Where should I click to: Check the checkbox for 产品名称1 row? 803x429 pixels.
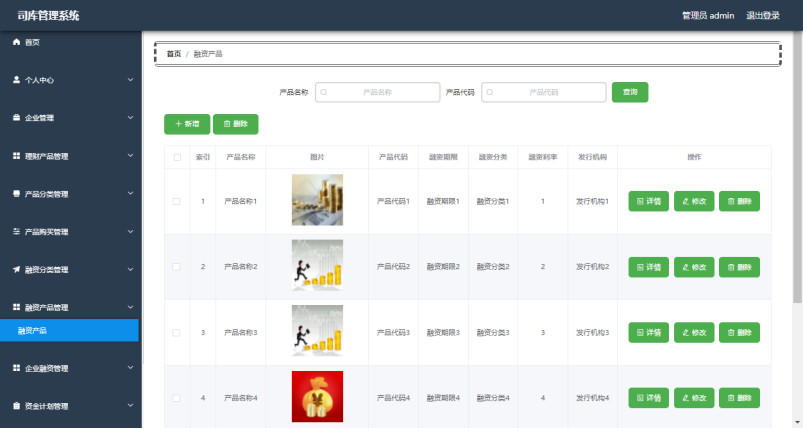coord(176,202)
